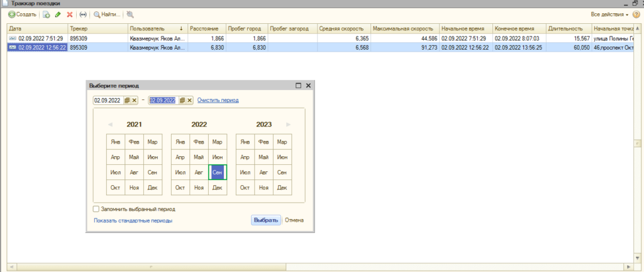The width and height of the screenshot is (644, 272).
Task: Click the green Создать plus icon
Action: coord(11,14)
